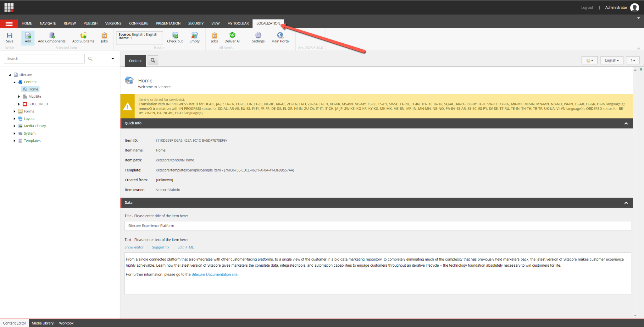The image size is (644, 327).
Task: Collapse the ribbon with the chevron
Action: point(639,48)
